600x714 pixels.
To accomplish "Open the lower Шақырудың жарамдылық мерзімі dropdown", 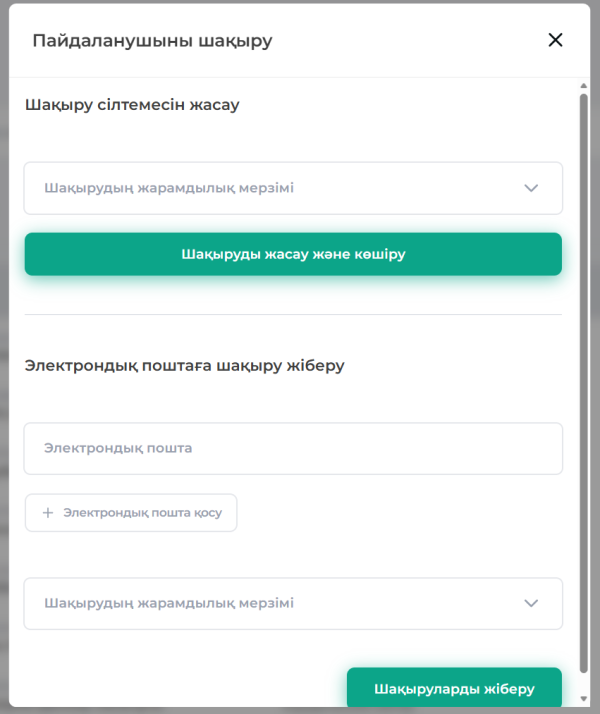I will (x=293, y=603).
